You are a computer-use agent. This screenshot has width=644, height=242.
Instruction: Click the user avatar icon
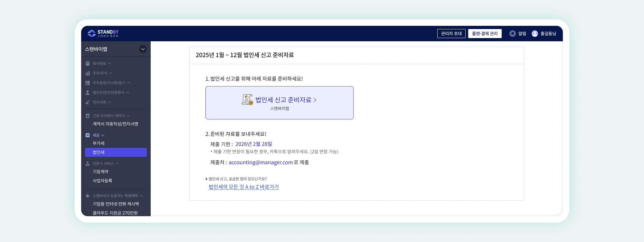click(x=535, y=34)
